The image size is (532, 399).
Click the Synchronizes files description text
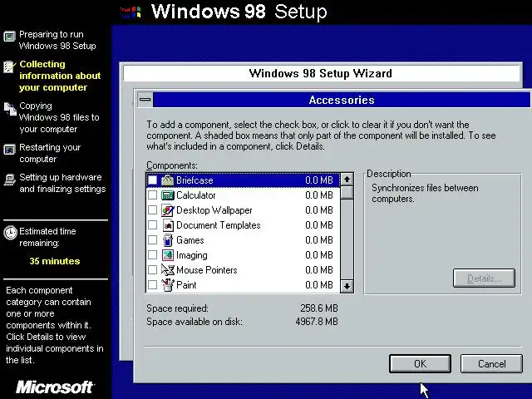click(425, 193)
